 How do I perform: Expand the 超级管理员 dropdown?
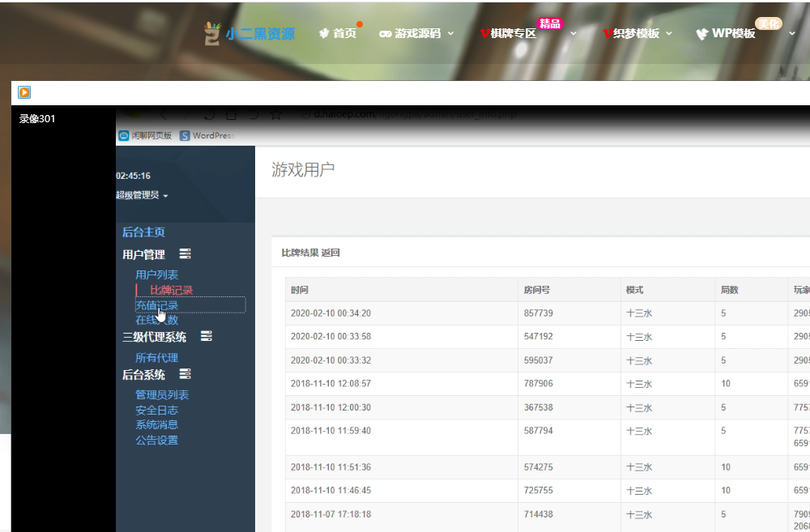pos(142,195)
